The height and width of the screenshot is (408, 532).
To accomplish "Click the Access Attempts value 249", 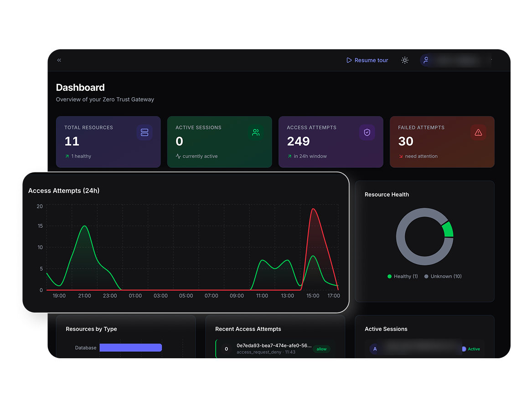I will [299, 141].
